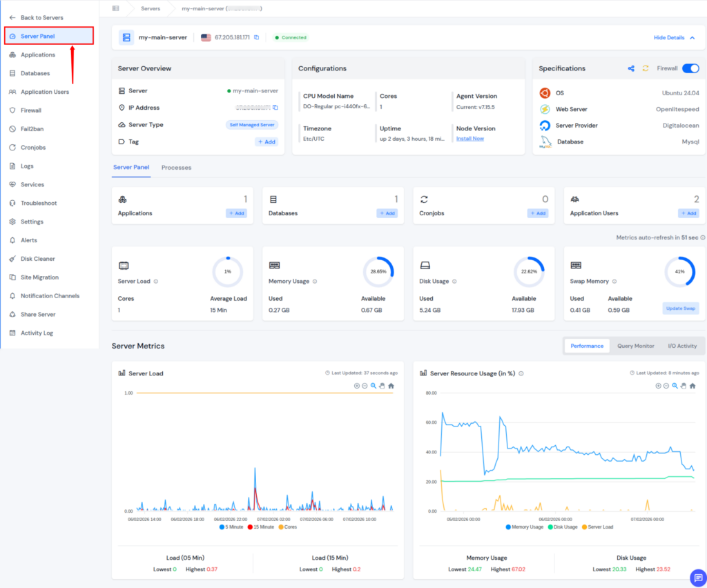Open the chat support bubble
Image resolution: width=707 pixels, height=588 pixels.
[697, 578]
